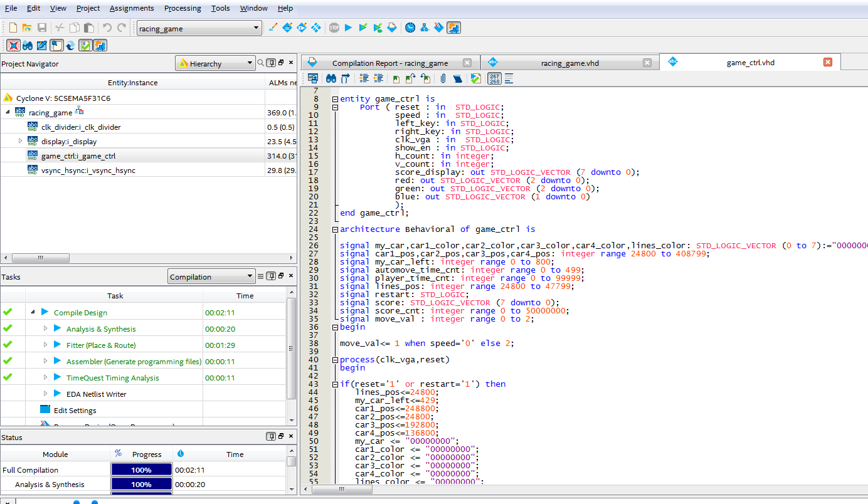Click Edit Settings in Tasks panel

click(x=75, y=411)
